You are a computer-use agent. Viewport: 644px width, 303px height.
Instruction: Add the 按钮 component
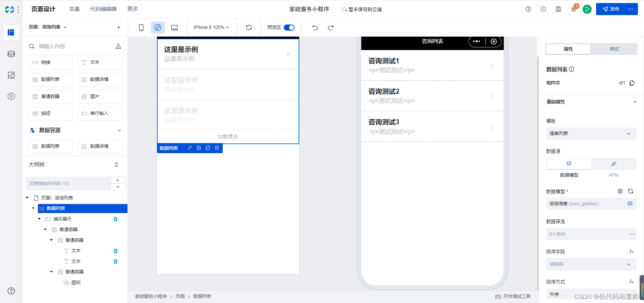point(51,114)
